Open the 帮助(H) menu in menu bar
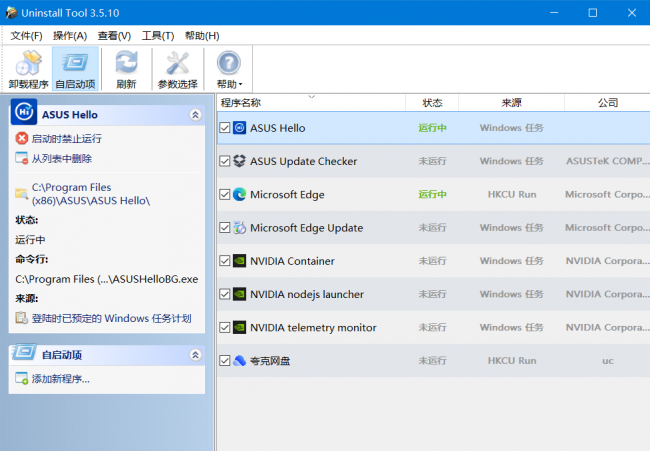Viewport: 650px width, 451px height. pyautogui.click(x=202, y=36)
